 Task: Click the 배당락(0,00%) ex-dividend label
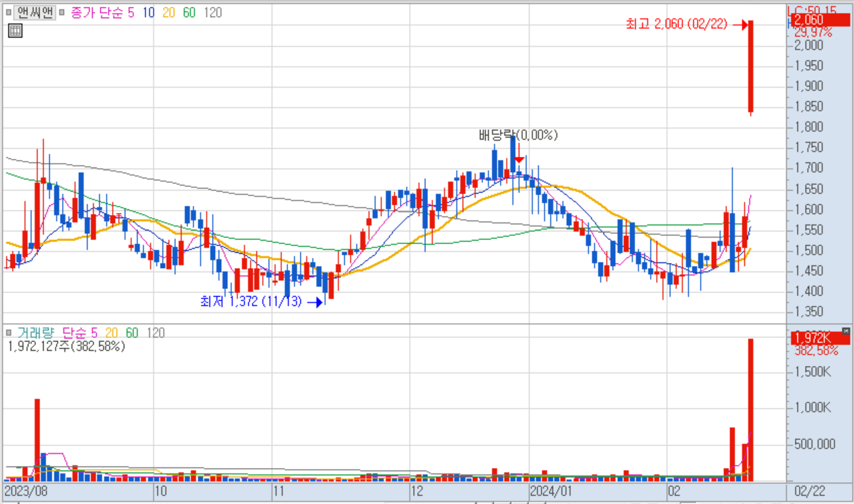(518, 135)
